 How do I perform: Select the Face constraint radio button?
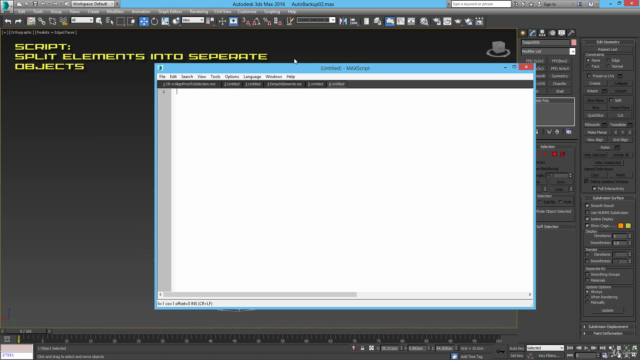click(x=588, y=66)
